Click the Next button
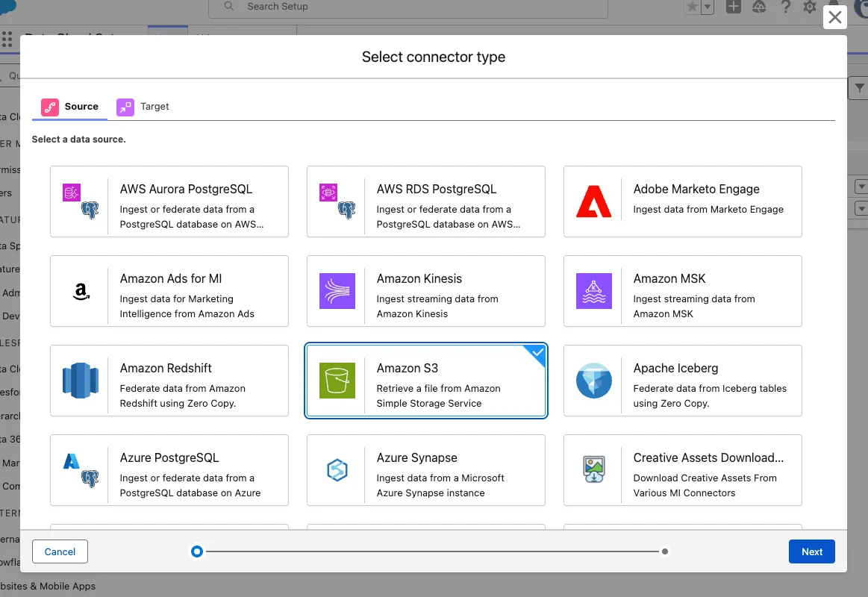The height and width of the screenshot is (597, 868). pyautogui.click(x=811, y=551)
